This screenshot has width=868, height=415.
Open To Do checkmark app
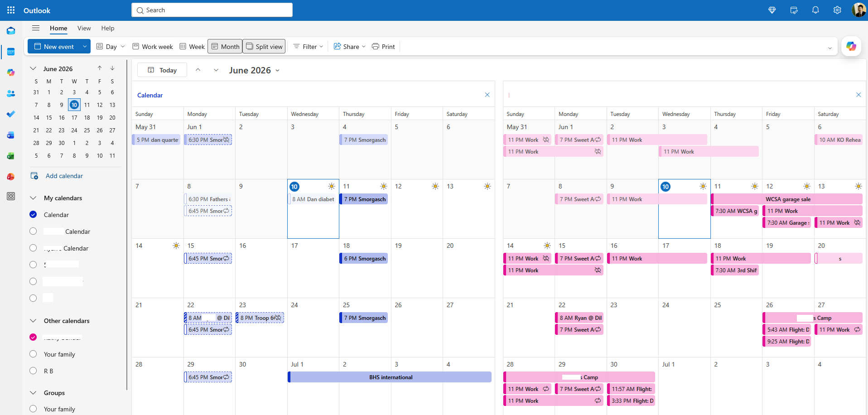[11, 114]
